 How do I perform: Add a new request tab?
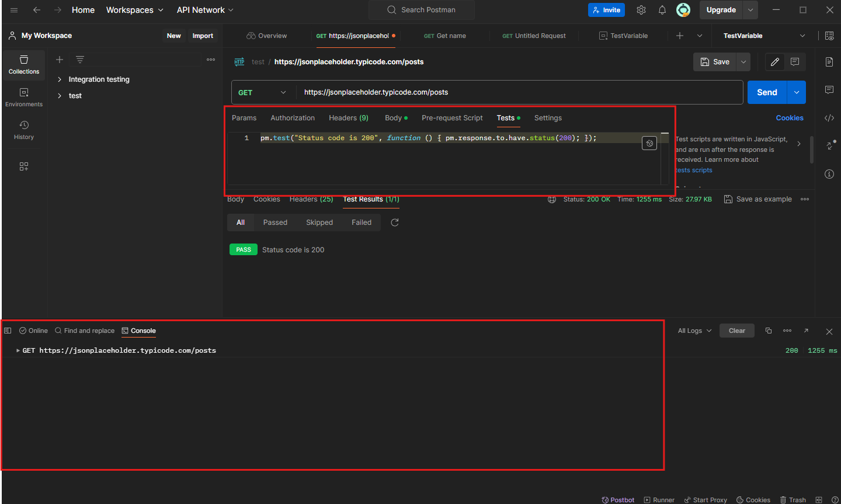tap(680, 36)
